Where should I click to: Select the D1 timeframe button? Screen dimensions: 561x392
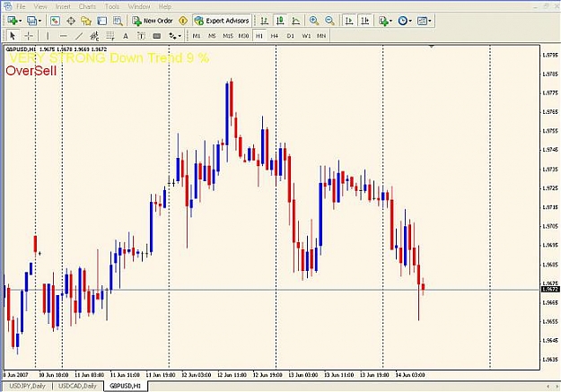coord(290,36)
